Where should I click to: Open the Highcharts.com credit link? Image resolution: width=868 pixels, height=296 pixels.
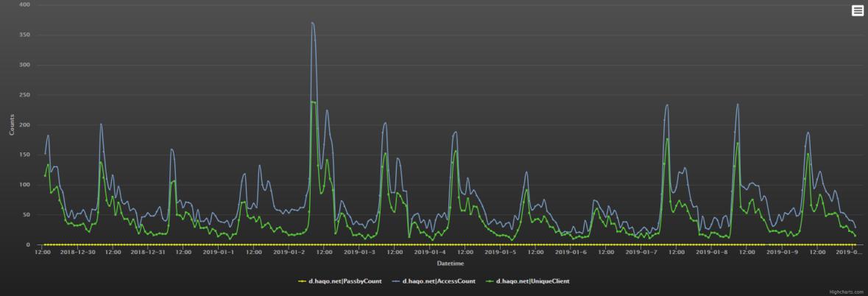point(846,292)
